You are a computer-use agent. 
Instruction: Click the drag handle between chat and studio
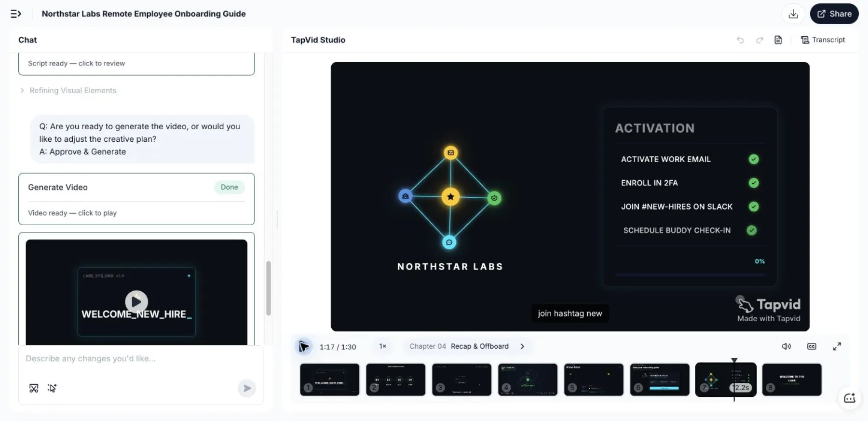coord(277,219)
